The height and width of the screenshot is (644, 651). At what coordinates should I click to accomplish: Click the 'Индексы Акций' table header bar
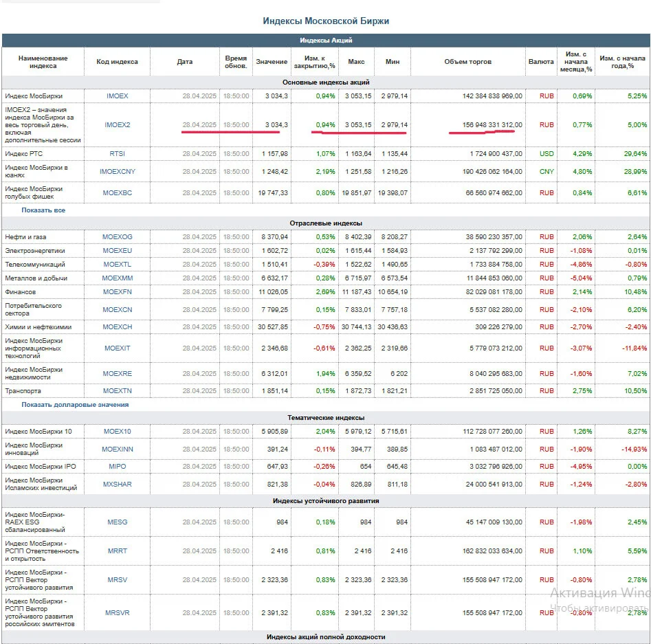tap(326, 41)
